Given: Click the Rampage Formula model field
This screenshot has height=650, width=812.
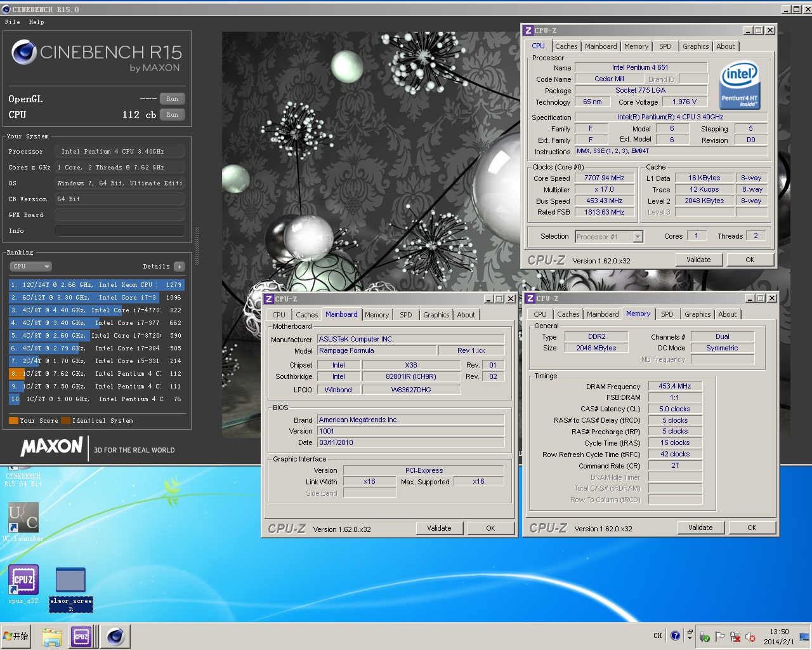Looking at the screenshot, I should click(x=377, y=350).
